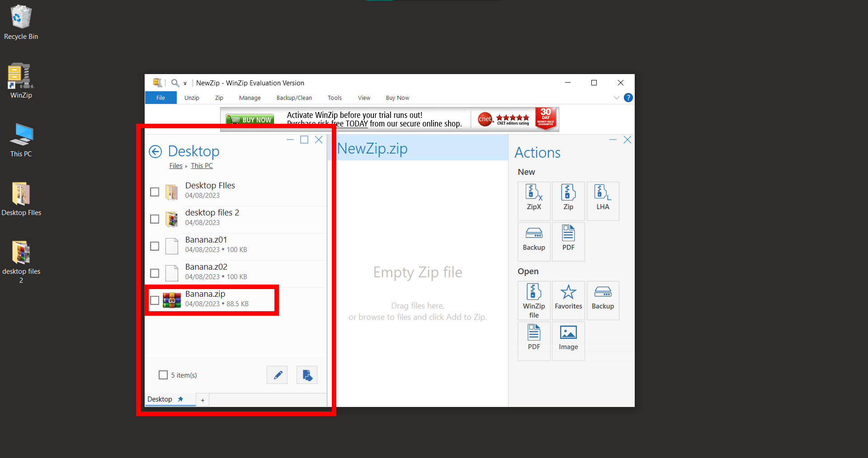Open a WinZip file via its Actions icon
868x458 pixels.
pyautogui.click(x=534, y=300)
